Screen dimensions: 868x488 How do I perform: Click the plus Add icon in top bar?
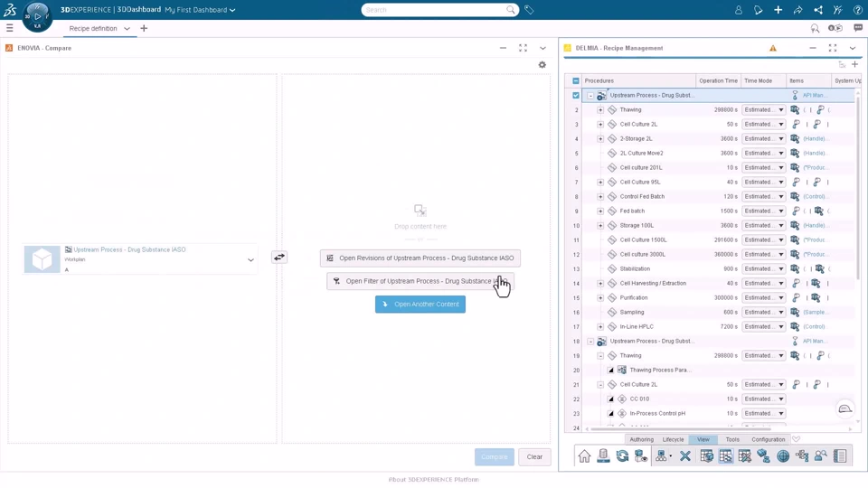point(778,10)
